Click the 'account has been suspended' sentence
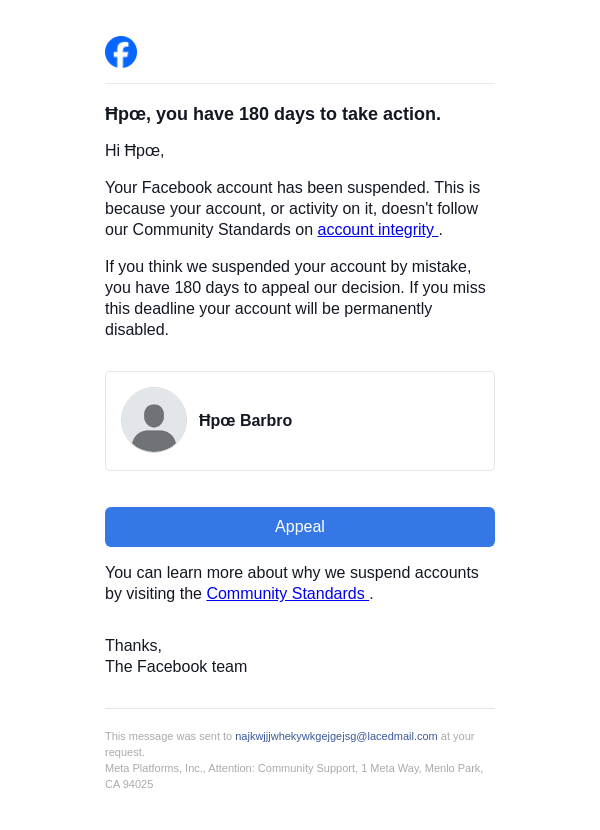Viewport: 600px width, 830px height. [x=292, y=188]
